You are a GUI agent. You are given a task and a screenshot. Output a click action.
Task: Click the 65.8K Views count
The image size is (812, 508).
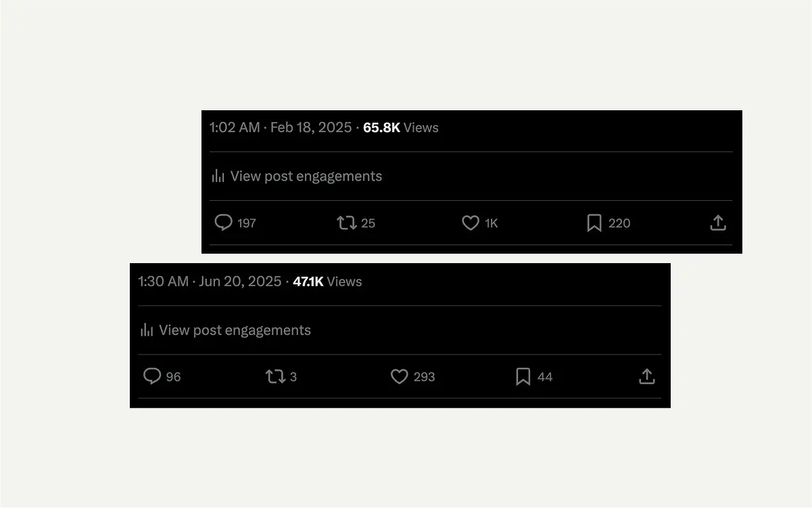pyautogui.click(x=401, y=128)
